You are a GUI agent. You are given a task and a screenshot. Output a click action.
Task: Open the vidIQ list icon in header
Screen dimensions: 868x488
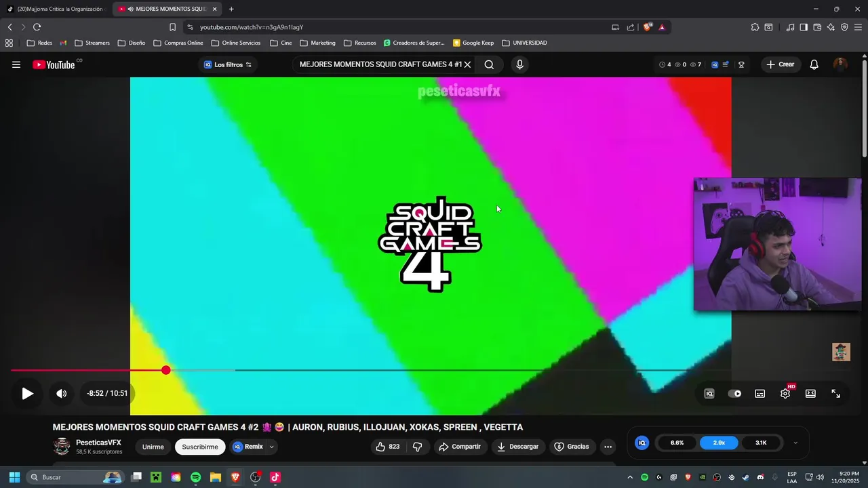pos(726,64)
